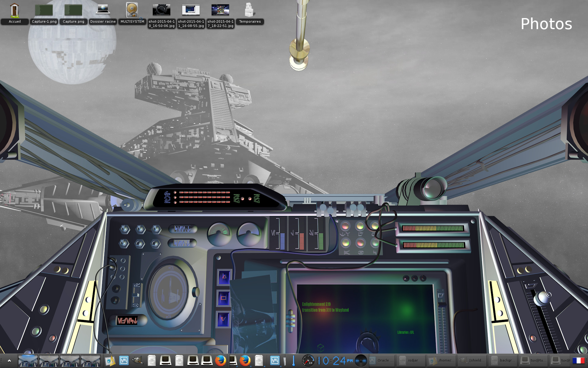588x368 pixels.
Task: Click the thermometer temperature gadget
Action: (293, 361)
